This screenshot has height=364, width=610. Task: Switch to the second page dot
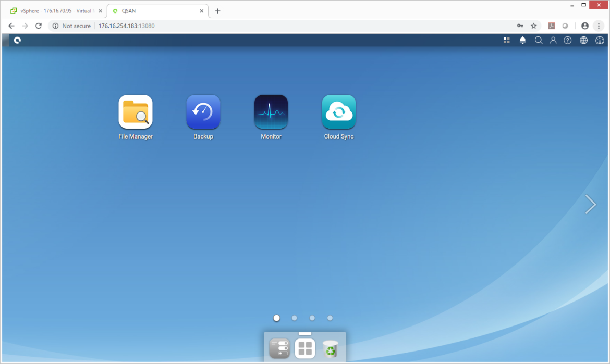[295, 318]
